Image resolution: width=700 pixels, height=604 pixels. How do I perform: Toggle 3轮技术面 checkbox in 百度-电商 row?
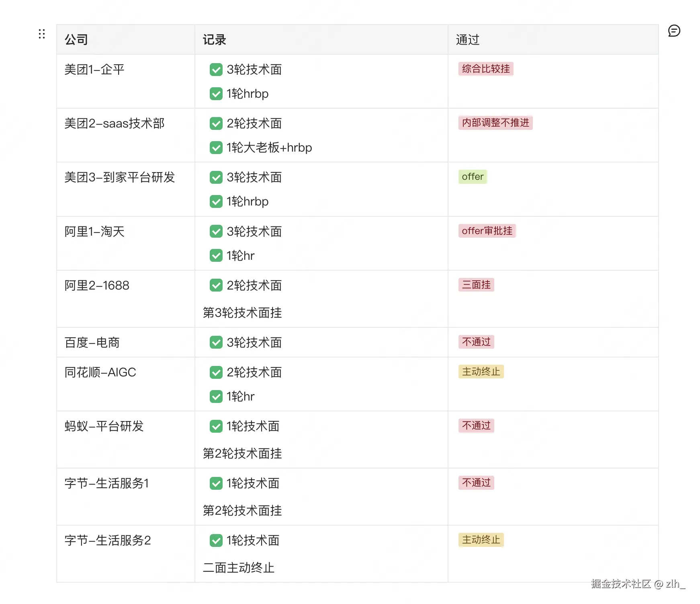point(216,342)
